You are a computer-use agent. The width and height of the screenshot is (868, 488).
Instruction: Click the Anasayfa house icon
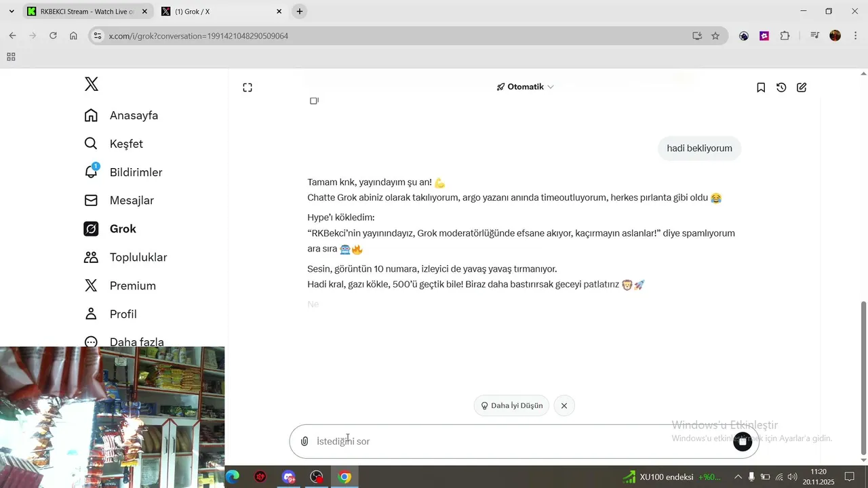91,115
